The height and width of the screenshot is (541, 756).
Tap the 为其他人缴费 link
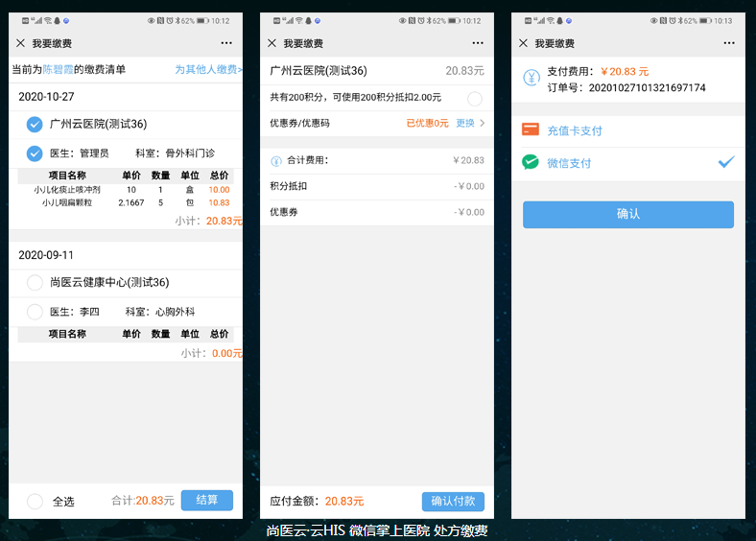(208, 69)
